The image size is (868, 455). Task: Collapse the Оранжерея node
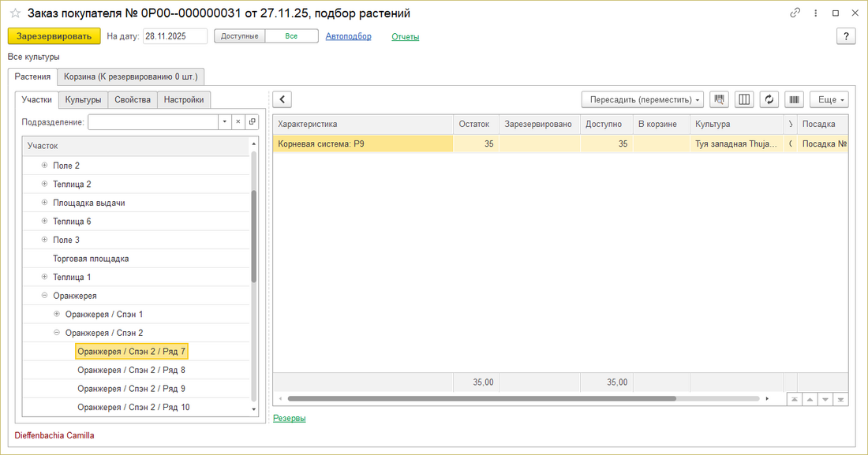44,296
